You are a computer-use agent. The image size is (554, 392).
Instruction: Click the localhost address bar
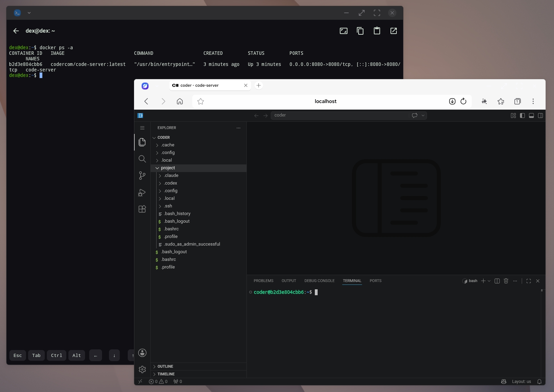point(326,101)
